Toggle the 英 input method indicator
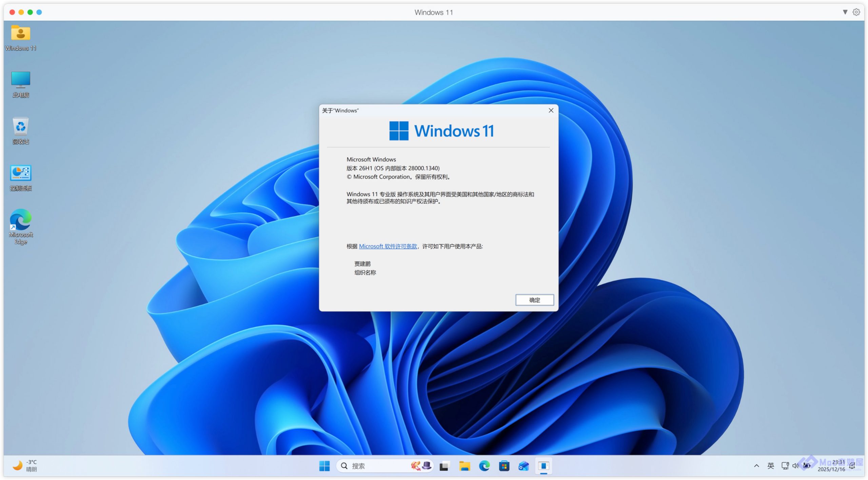868x480 pixels. point(770,466)
